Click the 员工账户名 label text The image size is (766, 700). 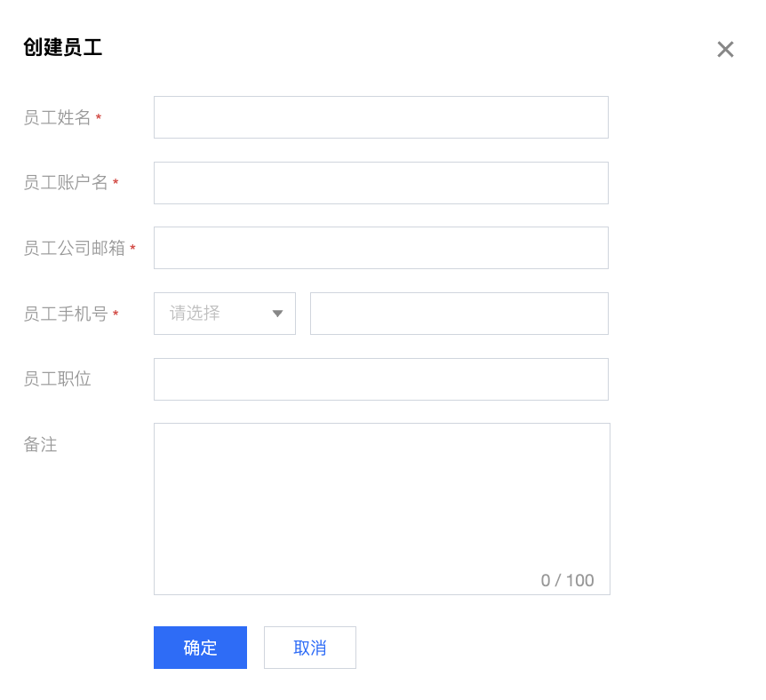pos(66,183)
